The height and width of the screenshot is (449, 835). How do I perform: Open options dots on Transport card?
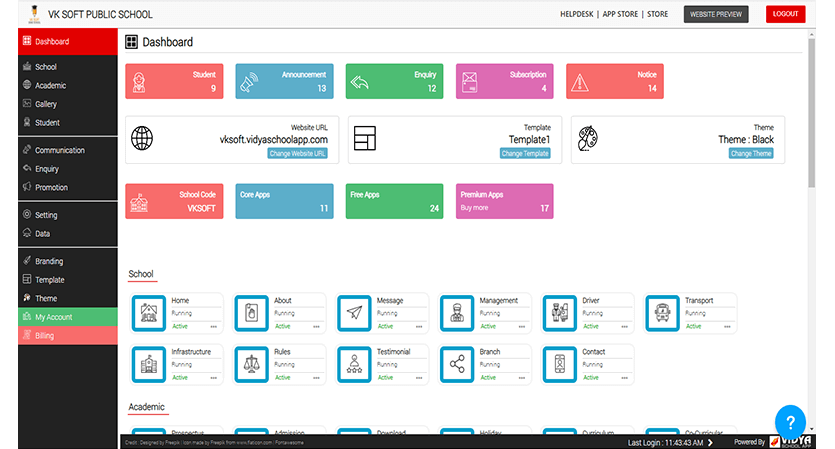click(x=727, y=326)
